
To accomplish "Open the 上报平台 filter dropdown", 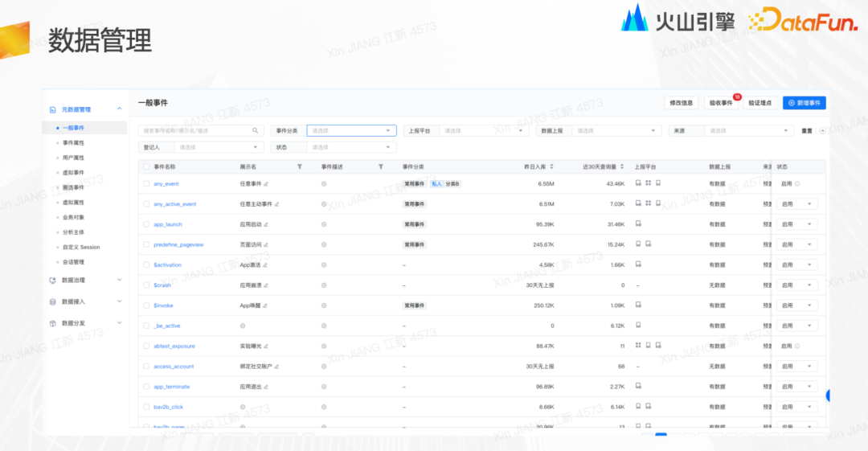I will tap(483, 131).
